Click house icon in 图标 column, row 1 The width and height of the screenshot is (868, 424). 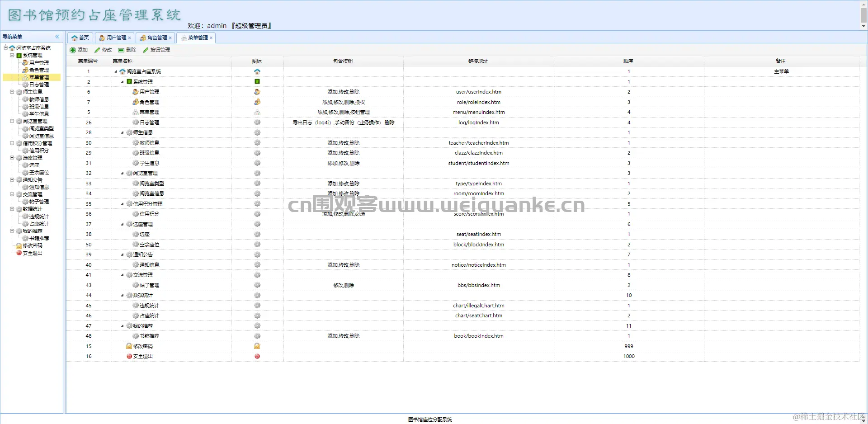257,71
